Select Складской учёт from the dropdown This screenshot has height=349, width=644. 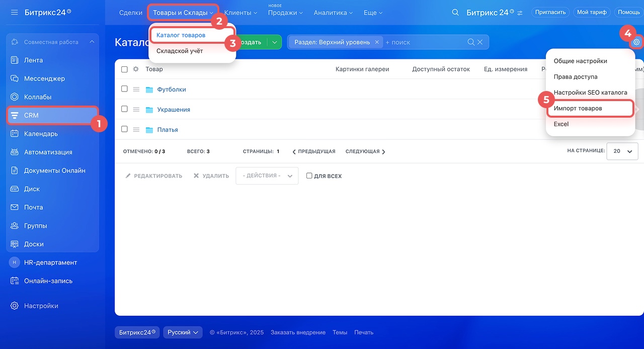pyautogui.click(x=180, y=51)
